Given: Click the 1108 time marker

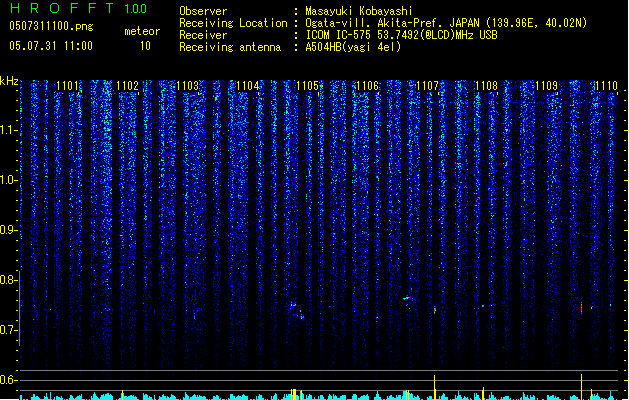Looking at the screenshot, I should (x=486, y=85).
